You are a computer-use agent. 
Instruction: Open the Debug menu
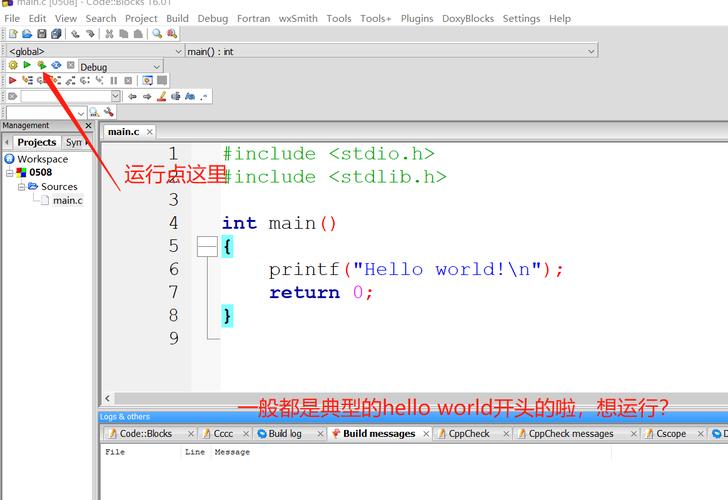tap(213, 19)
